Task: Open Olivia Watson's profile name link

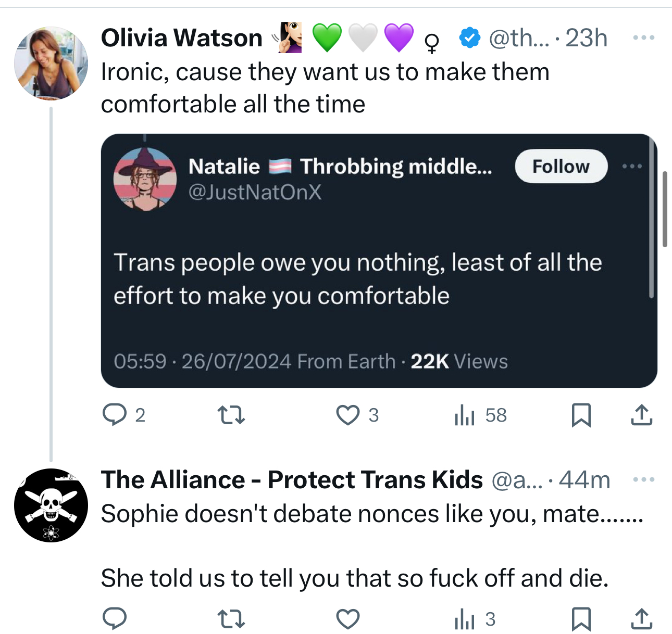Action: (182, 38)
